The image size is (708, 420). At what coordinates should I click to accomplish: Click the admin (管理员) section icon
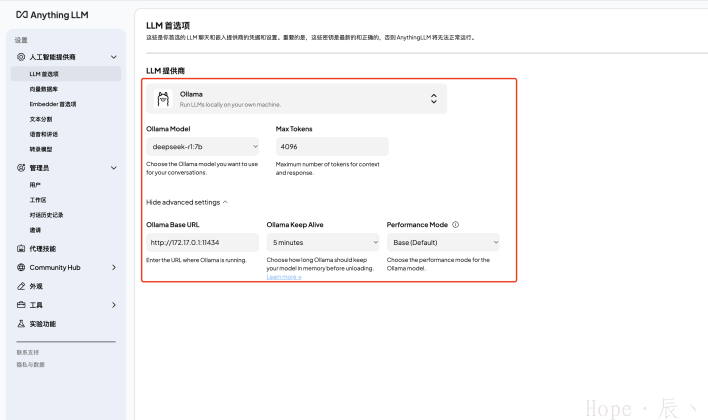coord(21,168)
